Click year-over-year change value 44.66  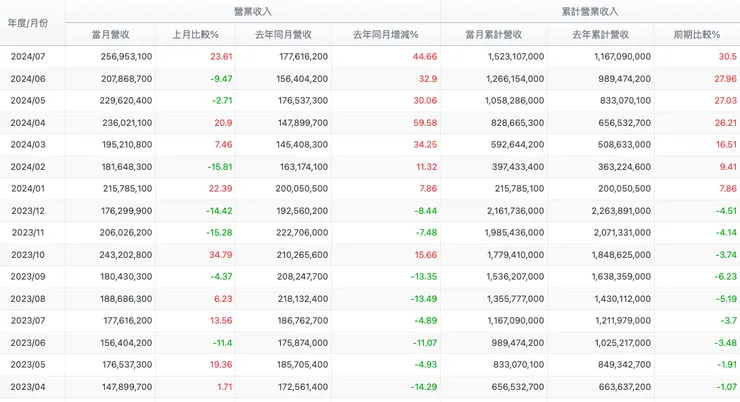coord(425,57)
